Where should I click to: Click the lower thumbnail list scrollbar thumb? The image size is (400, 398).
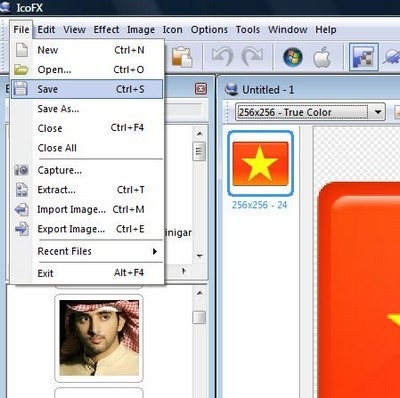click(199, 317)
